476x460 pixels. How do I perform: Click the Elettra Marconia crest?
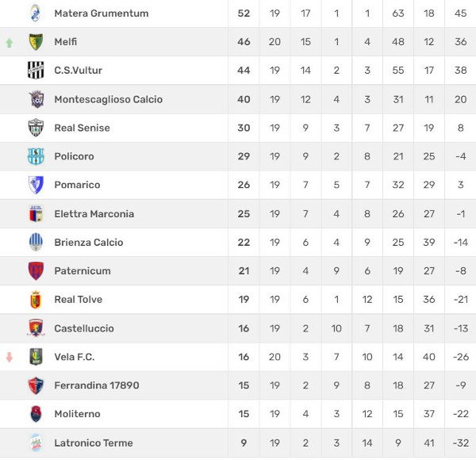(x=36, y=213)
